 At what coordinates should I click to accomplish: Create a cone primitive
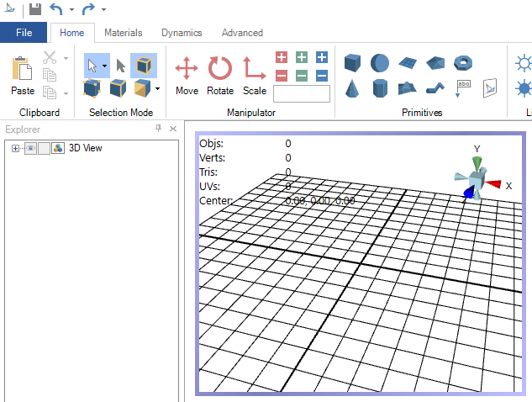tap(353, 88)
